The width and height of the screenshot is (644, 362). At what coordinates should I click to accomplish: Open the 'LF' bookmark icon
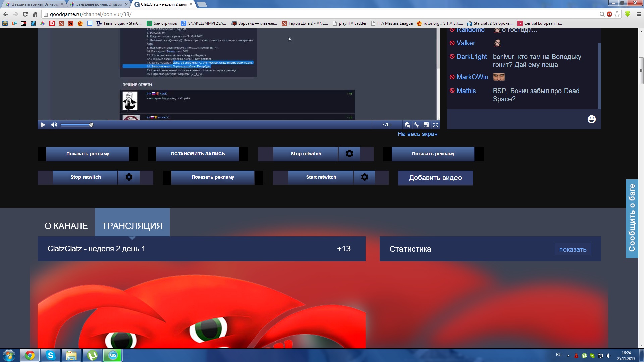click(14, 23)
